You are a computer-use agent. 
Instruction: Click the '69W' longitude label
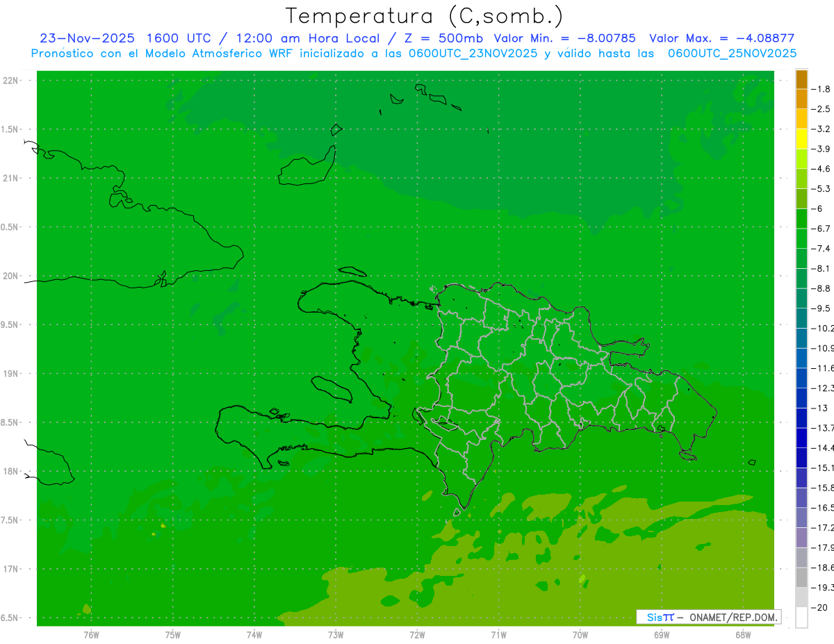point(662,635)
